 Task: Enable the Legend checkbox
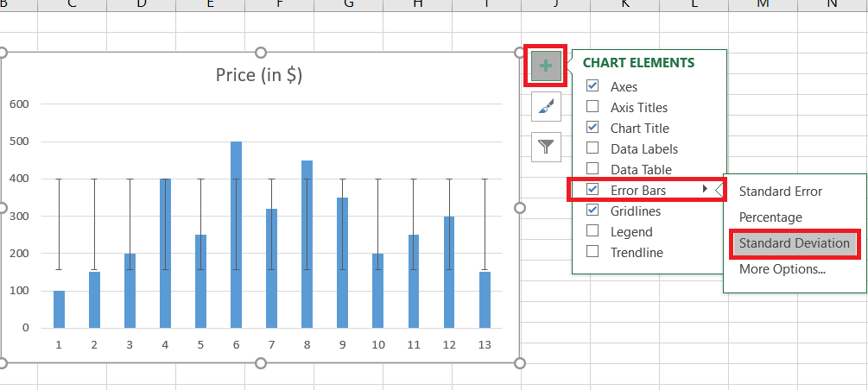click(592, 231)
